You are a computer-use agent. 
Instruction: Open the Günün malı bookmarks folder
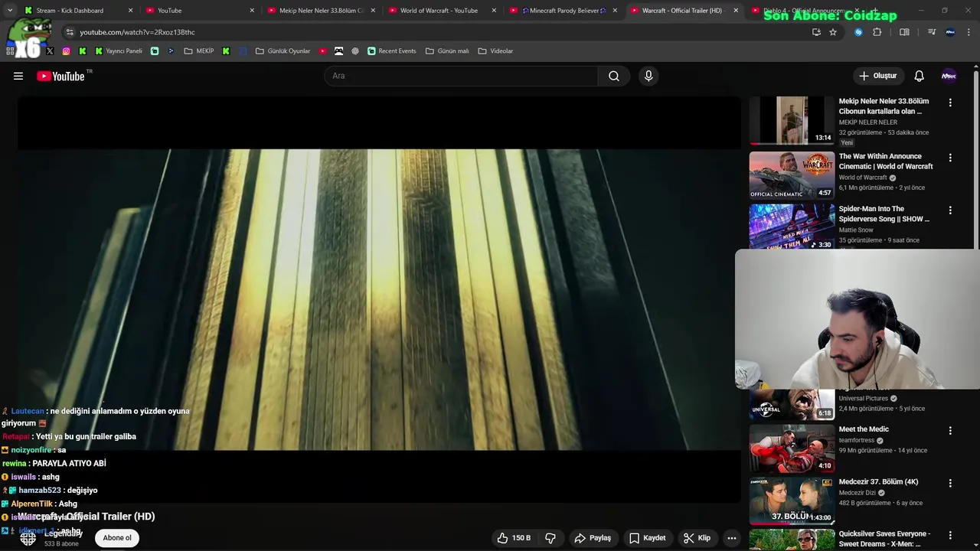click(x=447, y=51)
